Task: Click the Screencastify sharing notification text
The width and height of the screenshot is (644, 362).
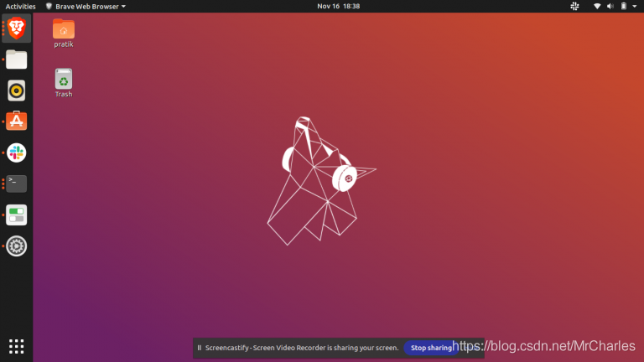Action: (x=302, y=348)
